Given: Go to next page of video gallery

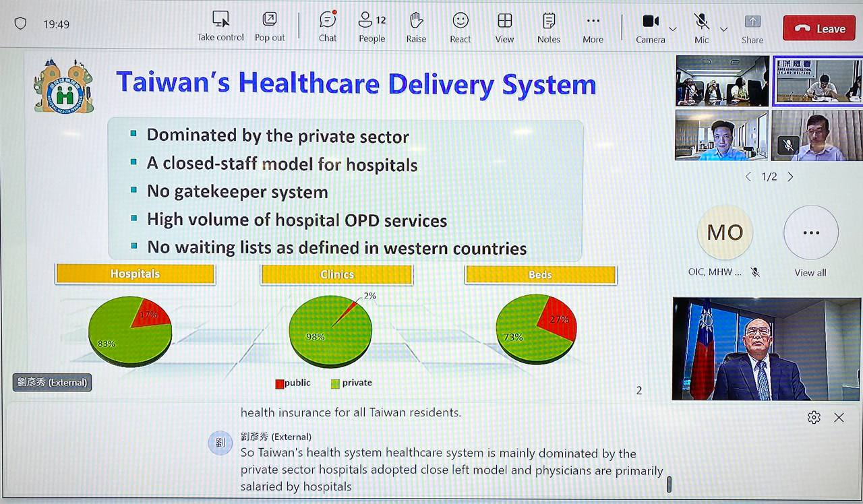Looking at the screenshot, I should click(x=790, y=177).
